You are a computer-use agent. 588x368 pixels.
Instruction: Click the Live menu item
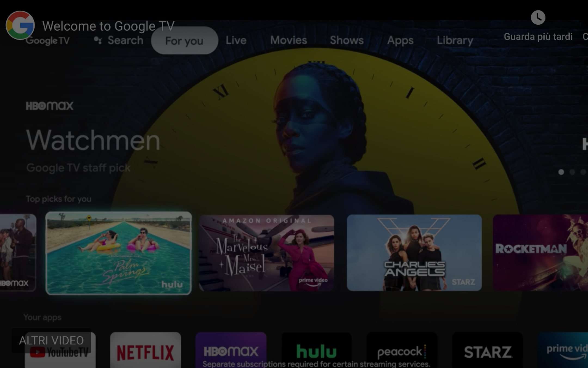pyautogui.click(x=235, y=40)
